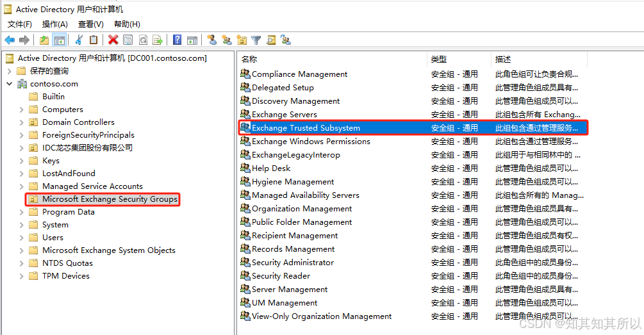Open the 查看(V) menu
Screen dimensions: 644x335
click(x=91, y=24)
